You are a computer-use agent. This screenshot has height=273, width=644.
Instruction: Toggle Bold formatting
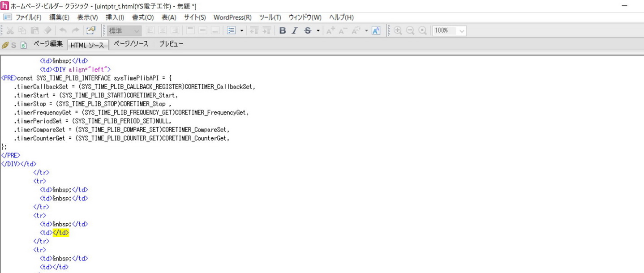282,30
